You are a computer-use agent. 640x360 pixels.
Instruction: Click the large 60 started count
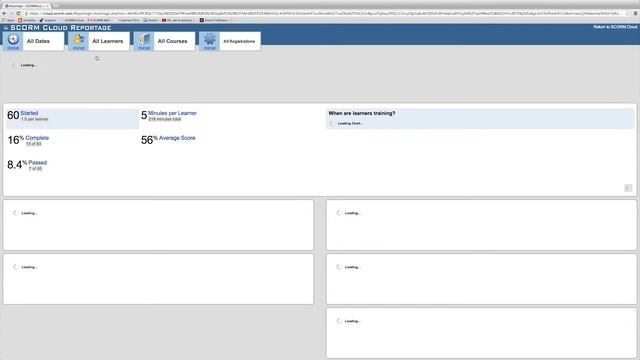pos(13,116)
